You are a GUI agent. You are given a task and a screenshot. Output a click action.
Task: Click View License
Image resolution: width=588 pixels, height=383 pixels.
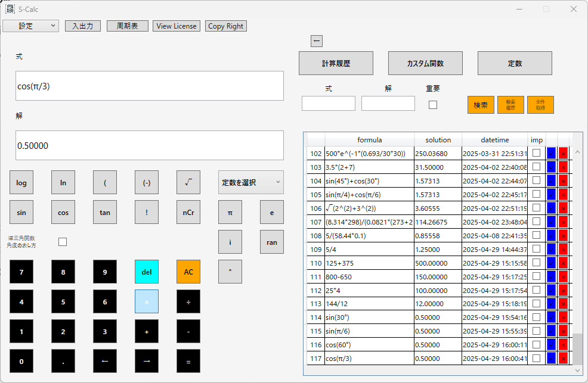pos(177,26)
